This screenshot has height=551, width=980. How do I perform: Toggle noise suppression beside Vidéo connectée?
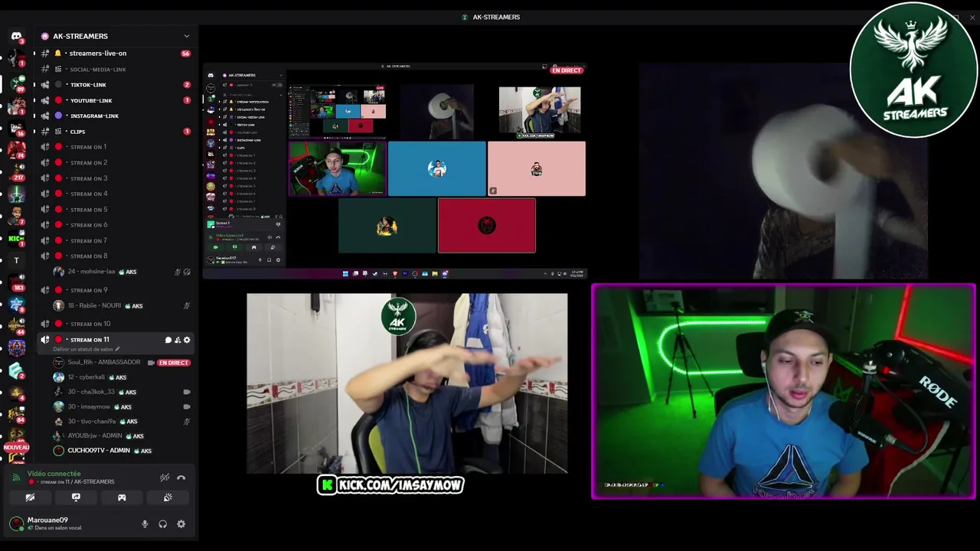click(x=165, y=478)
